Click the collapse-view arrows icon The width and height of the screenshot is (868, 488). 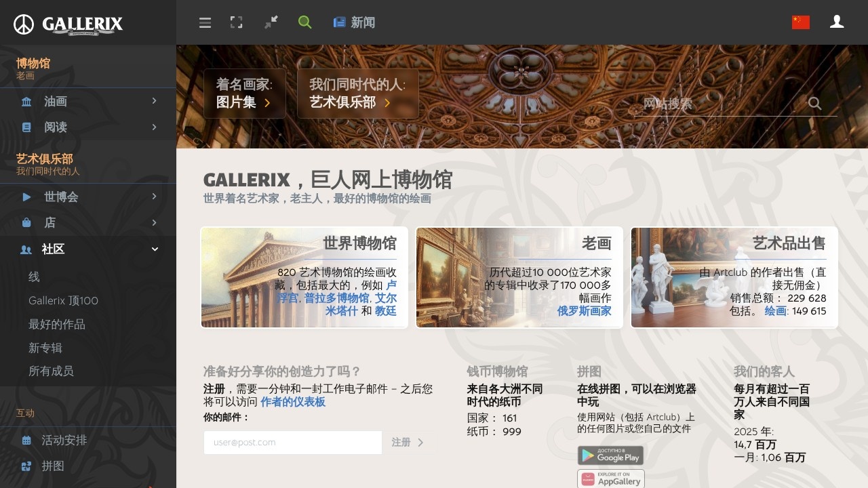[271, 22]
